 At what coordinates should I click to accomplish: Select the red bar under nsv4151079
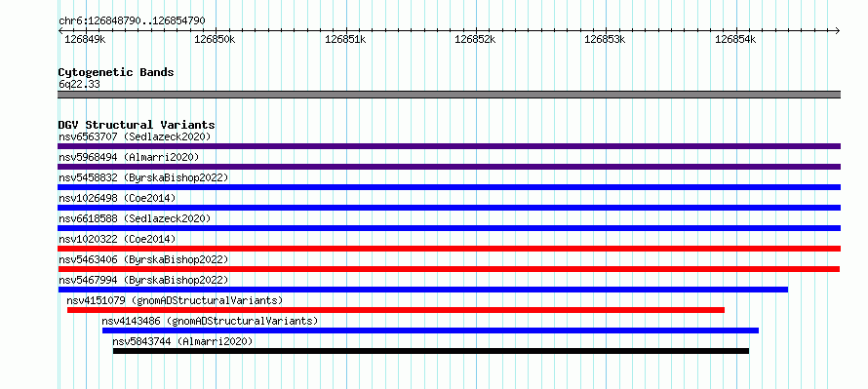click(396, 310)
